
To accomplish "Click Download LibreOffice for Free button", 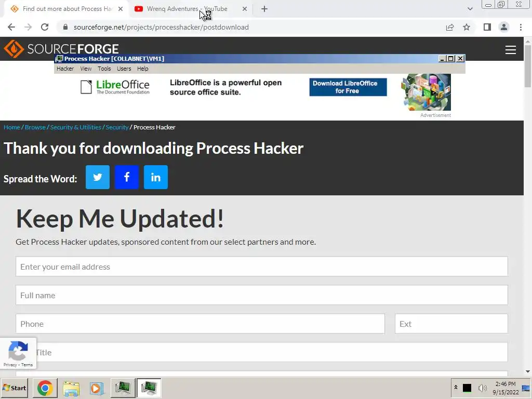I will coord(348,87).
